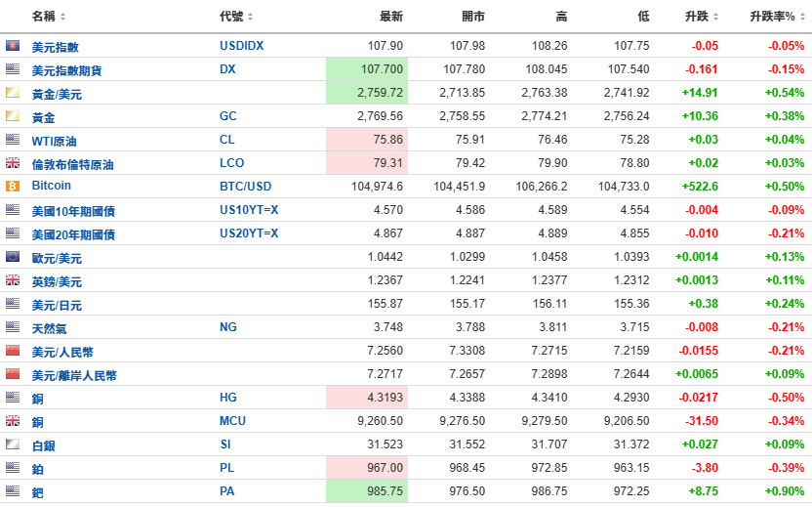Image resolution: width=812 pixels, height=507 pixels.
Task: Sort table by 名稱 column arrows
Action: click(x=62, y=17)
